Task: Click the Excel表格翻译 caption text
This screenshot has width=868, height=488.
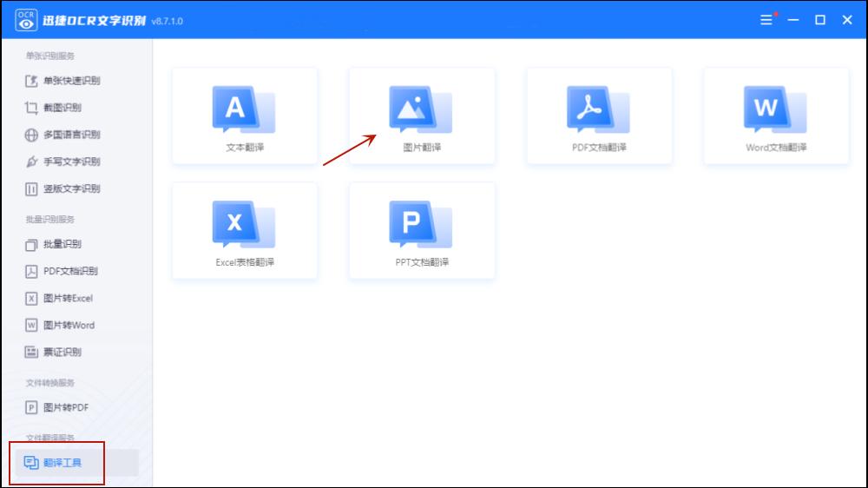Action: (245, 262)
